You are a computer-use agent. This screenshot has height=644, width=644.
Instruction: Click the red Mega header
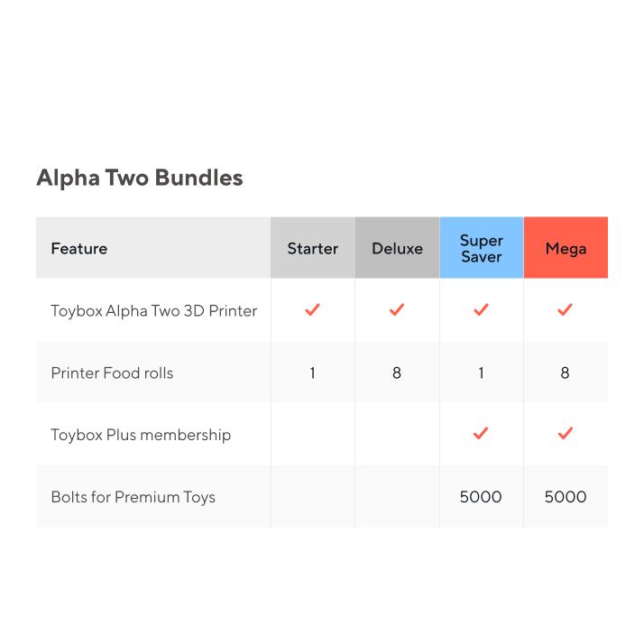pos(566,248)
